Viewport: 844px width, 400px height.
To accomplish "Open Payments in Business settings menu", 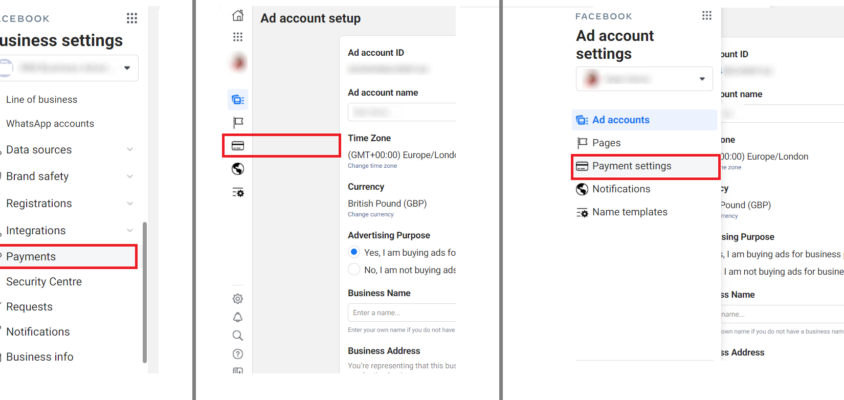I will 68,257.
